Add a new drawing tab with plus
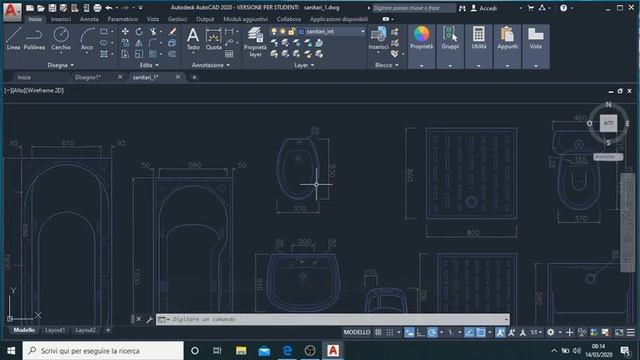The height and width of the screenshot is (360, 640). tap(194, 77)
